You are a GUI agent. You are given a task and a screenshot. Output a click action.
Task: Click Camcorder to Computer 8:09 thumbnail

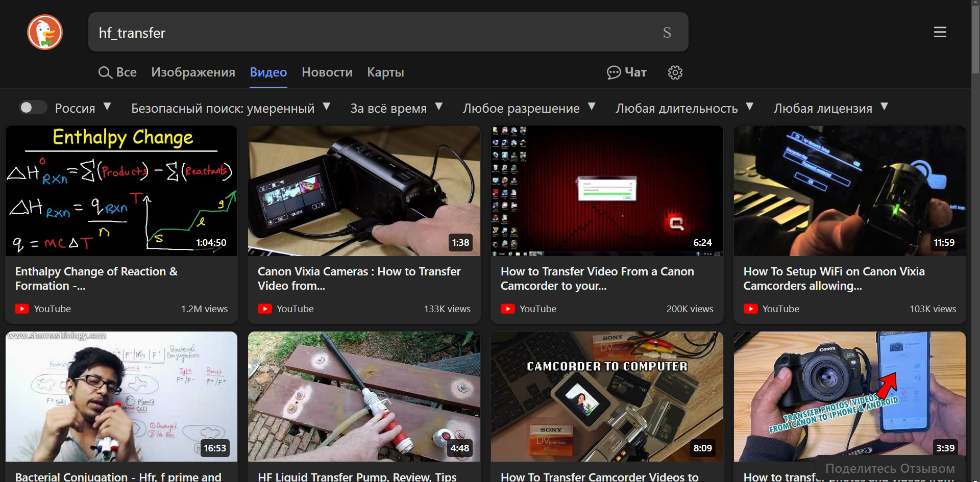pos(607,397)
